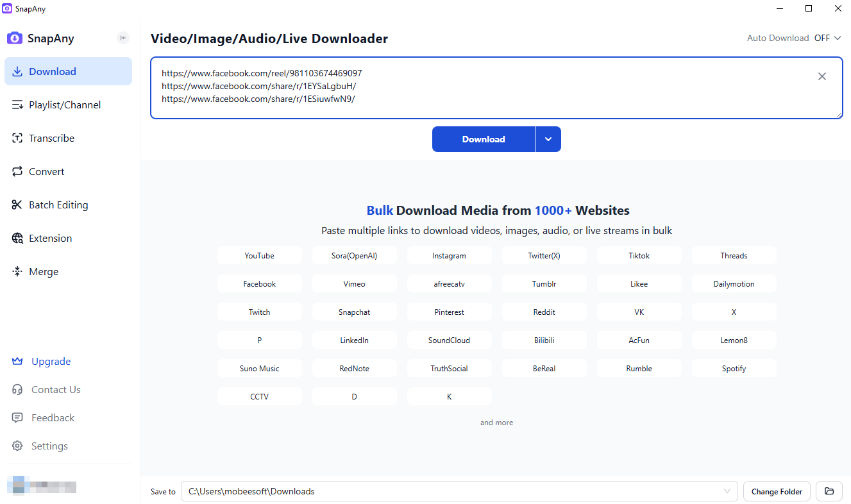Start the blue Download button
The width and height of the screenshot is (851, 504).
click(484, 139)
